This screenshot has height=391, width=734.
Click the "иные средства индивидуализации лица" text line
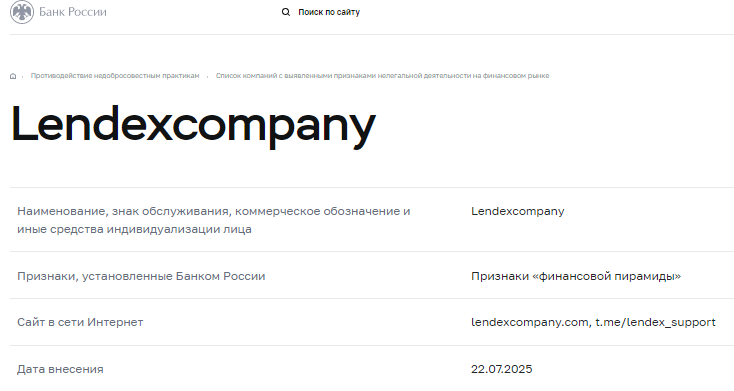click(x=134, y=229)
